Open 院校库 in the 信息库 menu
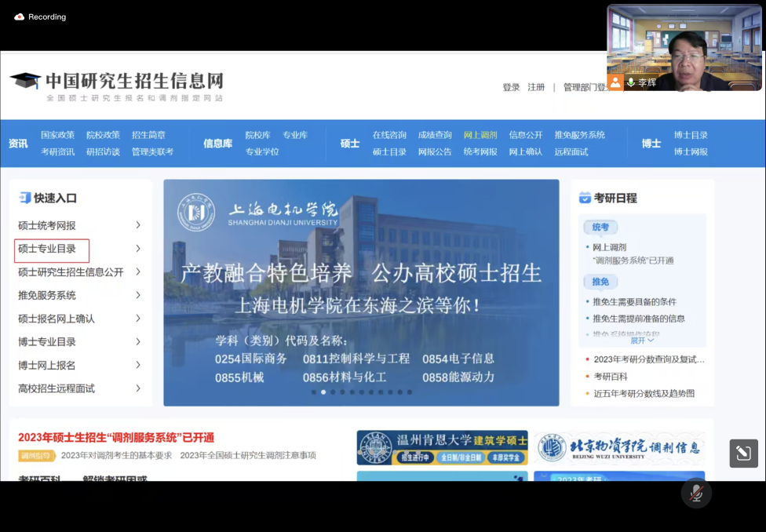Viewport: 766px width, 532px height. pos(257,135)
